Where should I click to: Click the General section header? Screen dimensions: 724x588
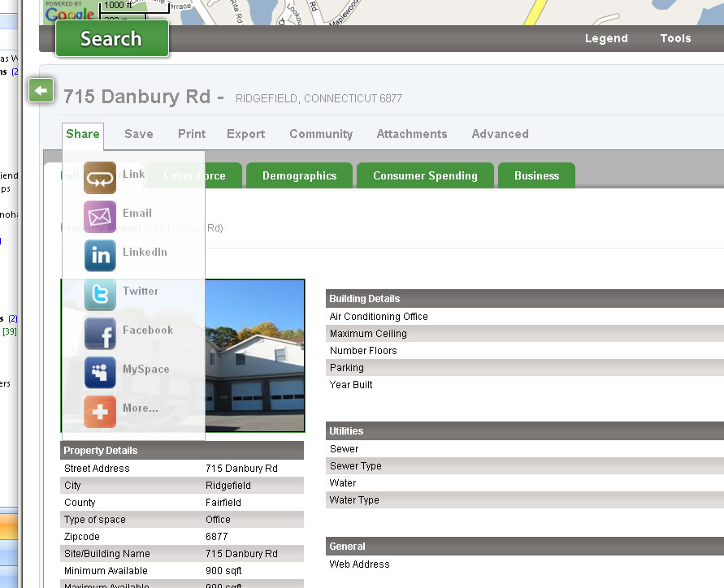coord(525,547)
